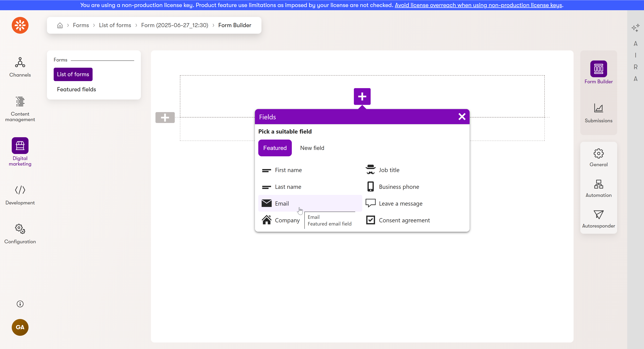This screenshot has height=349, width=644.
Task: Click the gray plus add-section button
Action: (165, 117)
